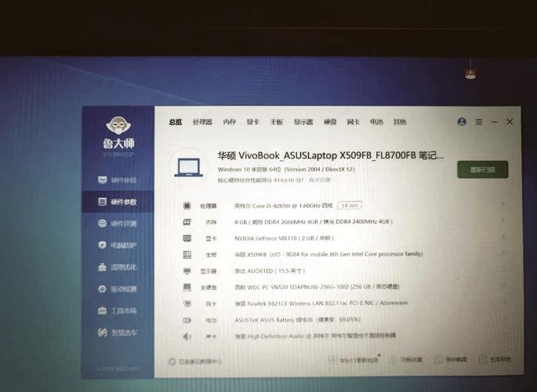Screen dimensions: 537x392
Task: Expand the 处理器 row chevron
Action: tap(502, 205)
